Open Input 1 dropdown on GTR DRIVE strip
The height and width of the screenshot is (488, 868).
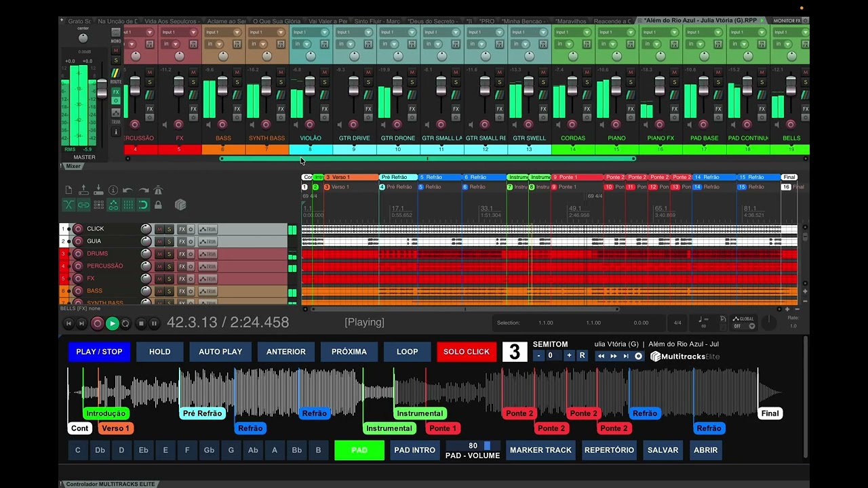(354, 32)
